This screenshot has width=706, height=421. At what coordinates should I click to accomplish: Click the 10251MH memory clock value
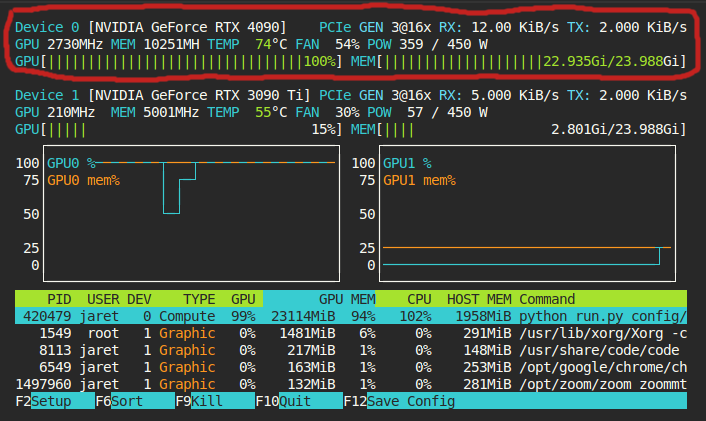(171, 44)
